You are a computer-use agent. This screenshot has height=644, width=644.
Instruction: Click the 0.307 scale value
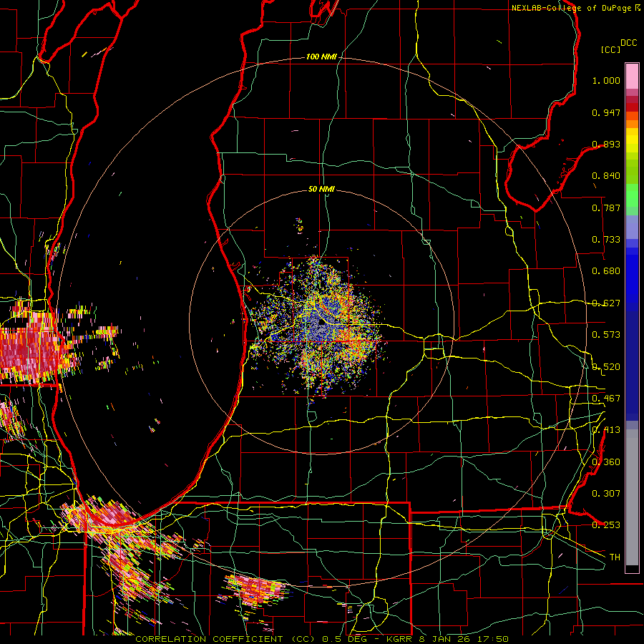(x=606, y=494)
